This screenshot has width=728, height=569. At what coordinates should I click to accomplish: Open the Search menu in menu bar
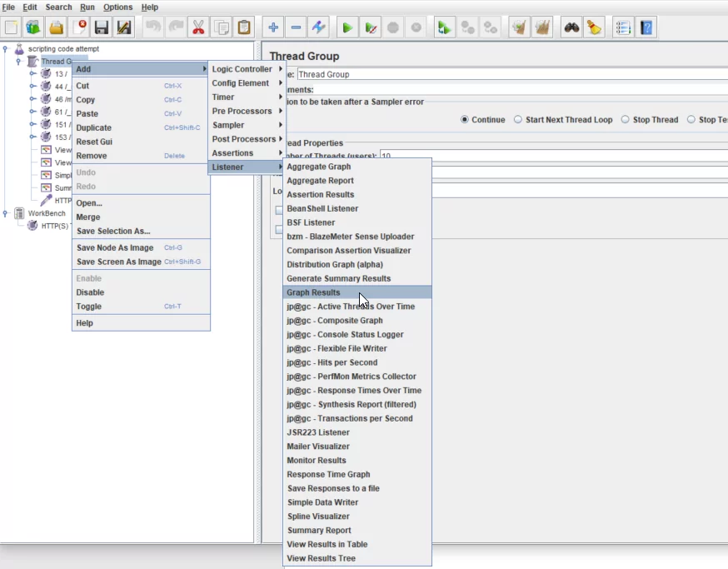coord(58,7)
